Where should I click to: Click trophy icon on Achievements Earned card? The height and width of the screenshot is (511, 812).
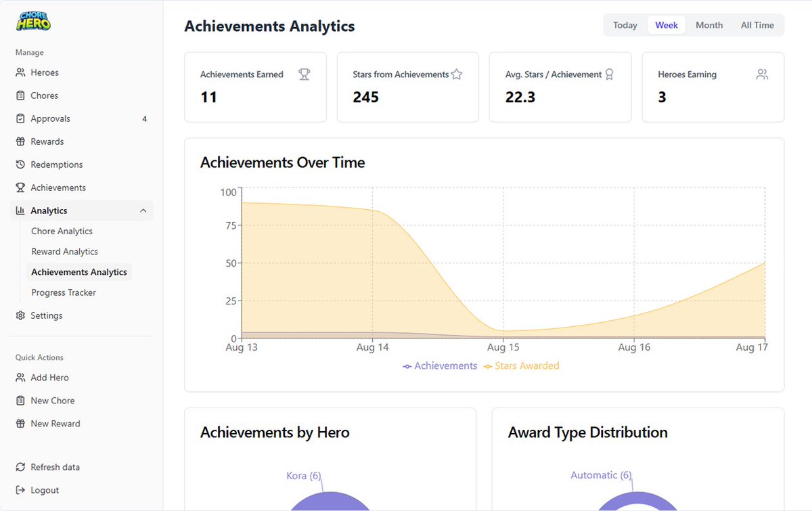coord(304,74)
